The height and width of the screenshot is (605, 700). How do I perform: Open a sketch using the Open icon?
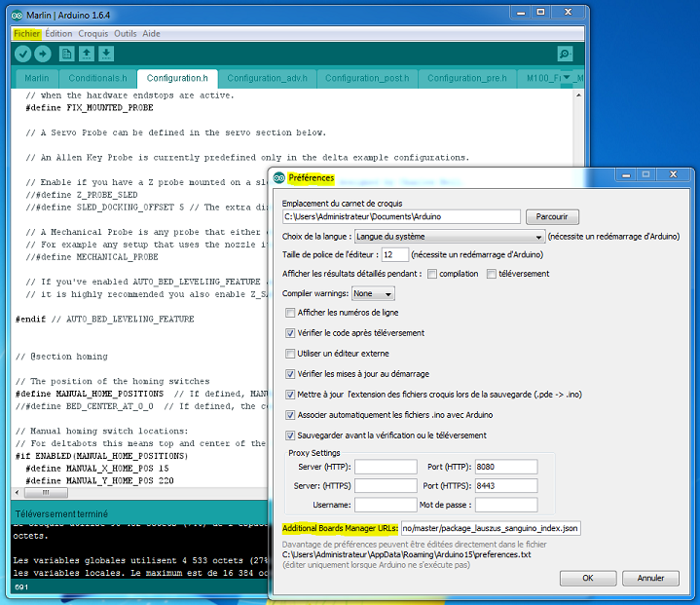click(x=87, y=54)
